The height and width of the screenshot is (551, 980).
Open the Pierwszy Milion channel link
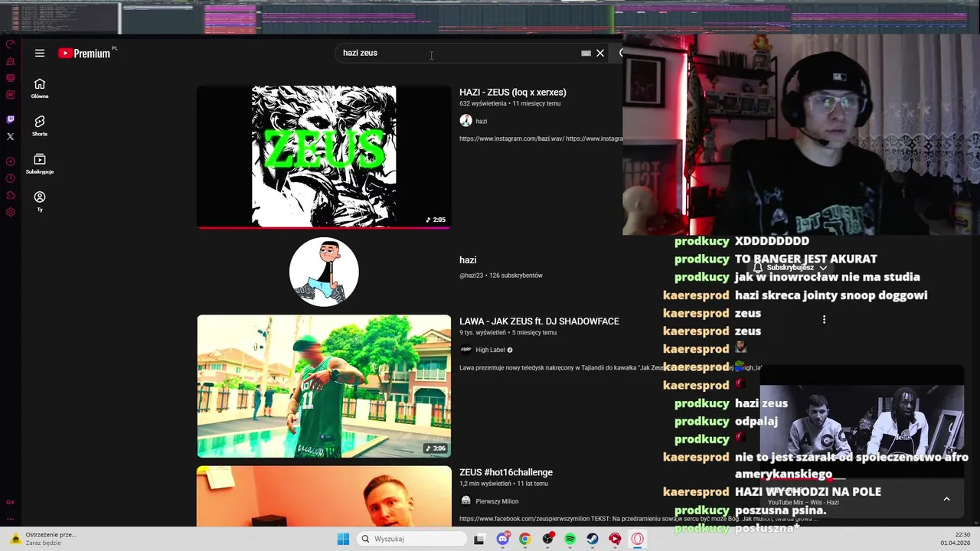497,501
